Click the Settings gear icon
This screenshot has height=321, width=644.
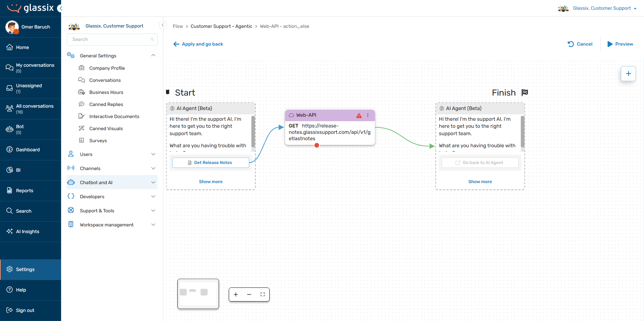[10, 269]
